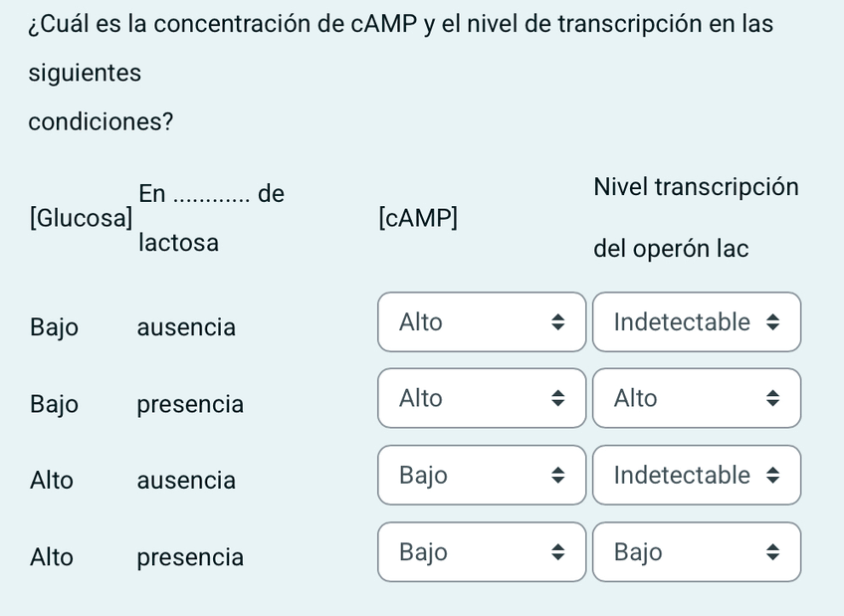Image resolution: width=844 pixels, height=616 pixels.
Task: Open cAMP dropdown for Alto glucosa, presencia row
Action: (x=481, y=552)
